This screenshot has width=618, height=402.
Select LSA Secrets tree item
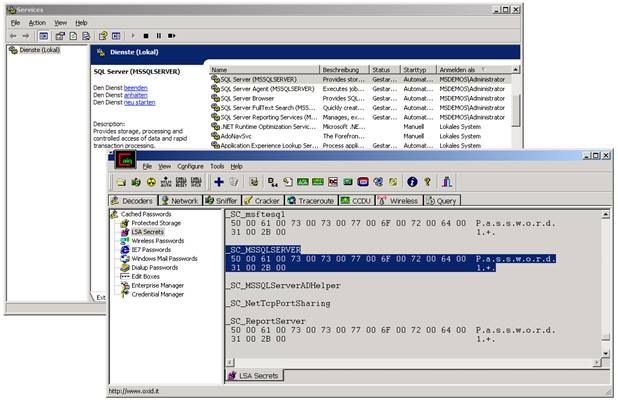[147, 232]
